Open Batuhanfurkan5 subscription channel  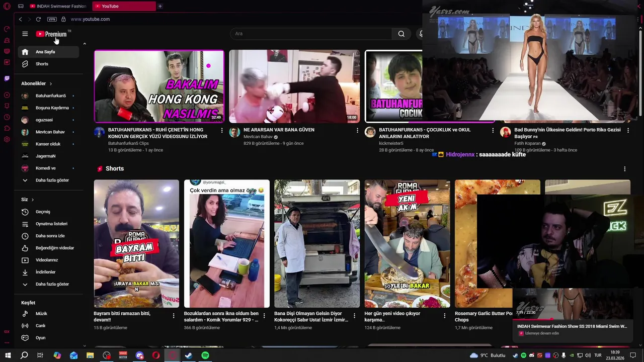tap(49, 96)
